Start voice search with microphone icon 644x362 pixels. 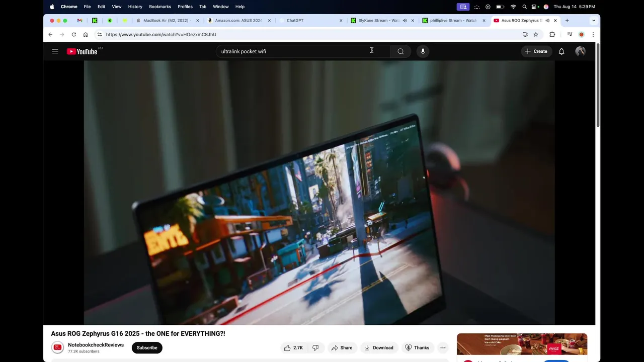(423, 51)
